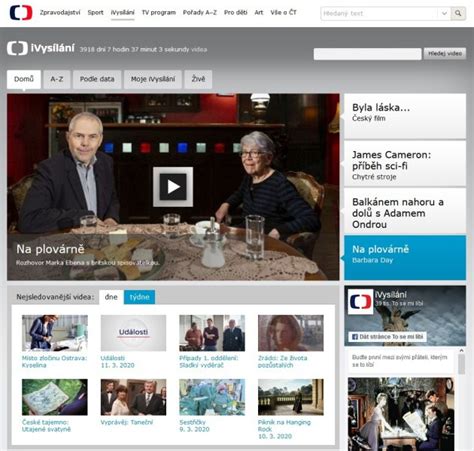The height and width of the screenshot is (451, 474).
Task: Select James Cameron: příběh sci-fi item
Action: (x=405, y=163)
